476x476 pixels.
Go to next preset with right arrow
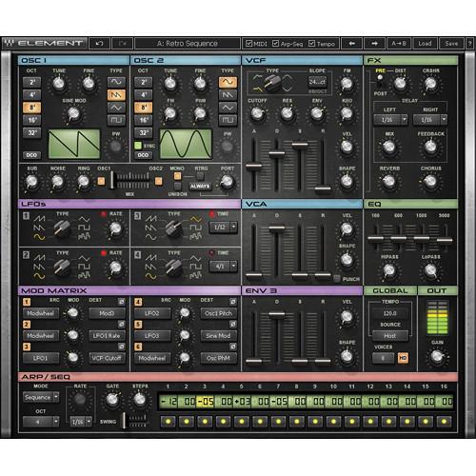point(374,43)
